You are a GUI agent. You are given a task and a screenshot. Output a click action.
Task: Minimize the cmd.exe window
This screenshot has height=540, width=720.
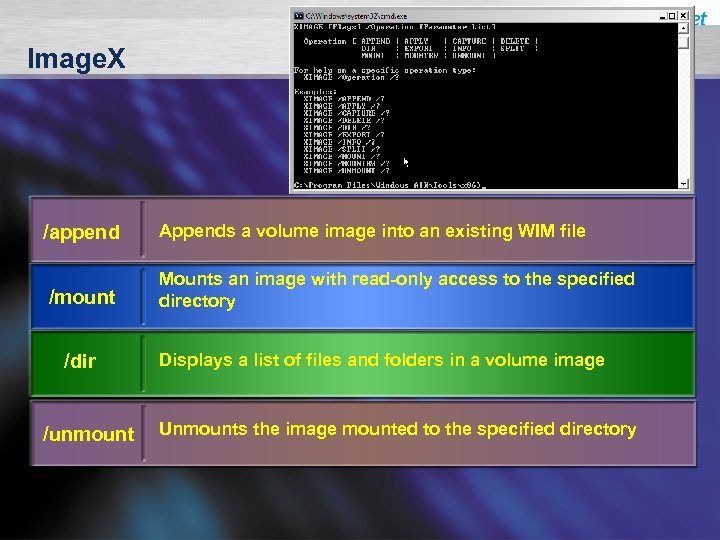click(x=663, y=16)
